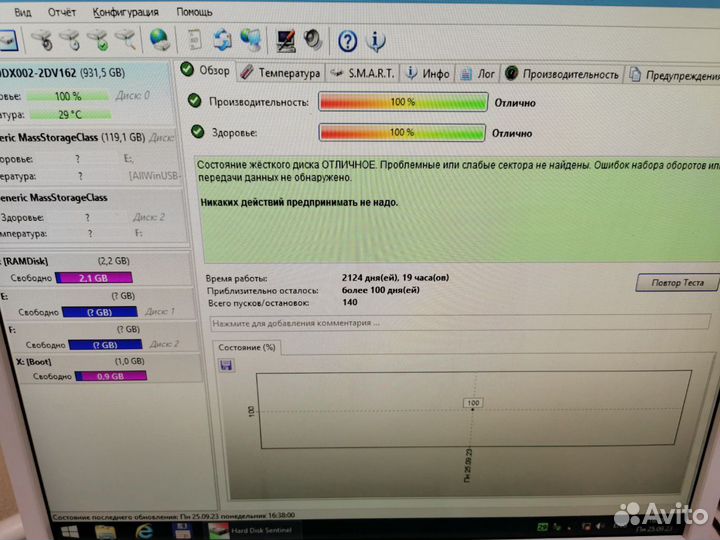Click the Производительность 100 % bar
The image size is (720, 540).
click(403, 102)
